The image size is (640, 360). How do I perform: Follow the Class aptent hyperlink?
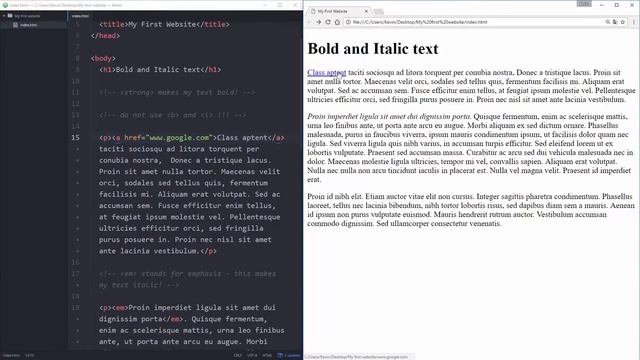tap(327, 73)
